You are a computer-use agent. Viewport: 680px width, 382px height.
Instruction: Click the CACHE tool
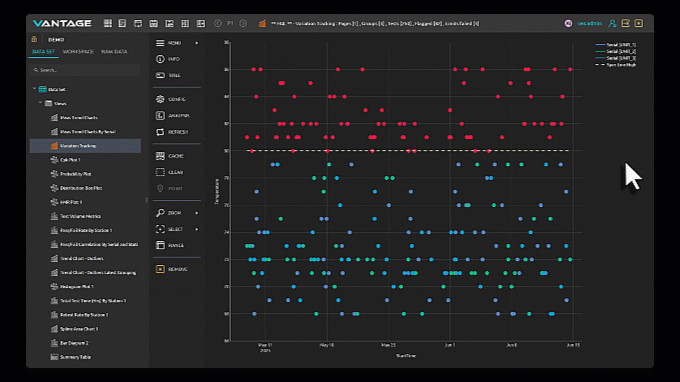pyautogui.click(x=170, y=156)
